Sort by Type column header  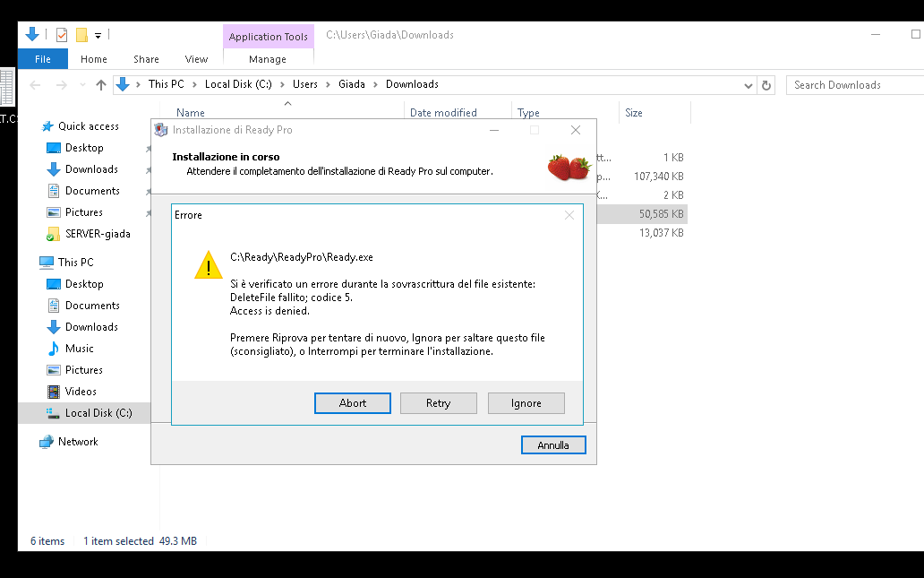(x=528, y=113)
